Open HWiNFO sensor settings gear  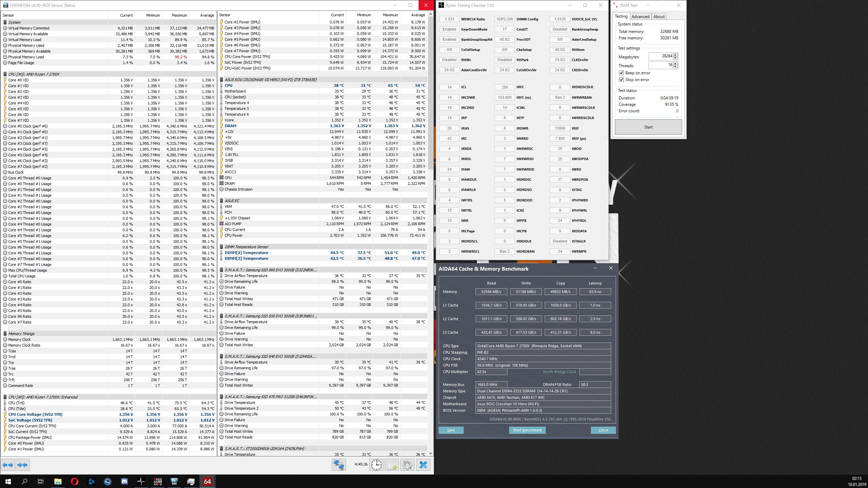pyautogui.click(x=407, y=465)
